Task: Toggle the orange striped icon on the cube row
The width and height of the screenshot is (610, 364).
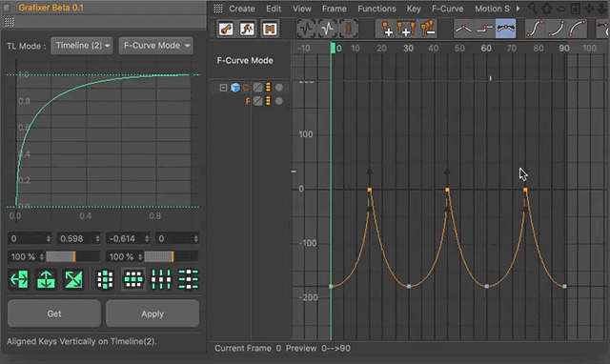Action: tap(268, 88)
